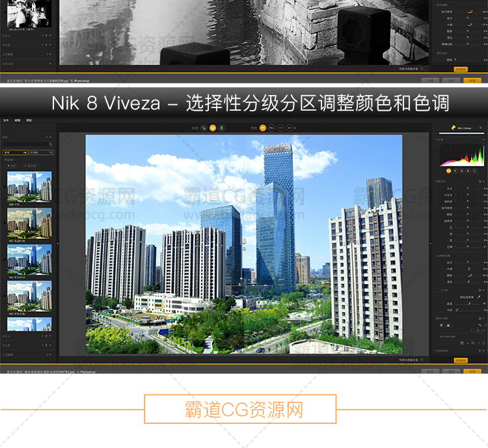Expand the last right-panel section in Viveza

click(x=483, y=350)
